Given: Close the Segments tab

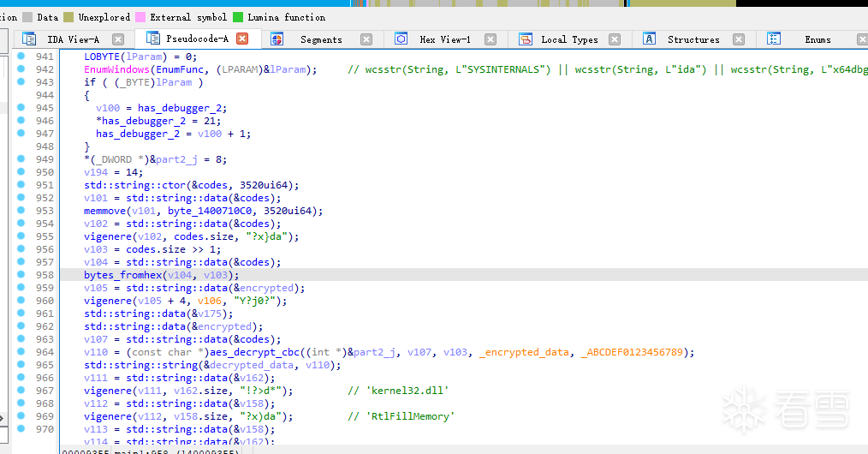Looking at the screenshot, I should tap(366, 39).
